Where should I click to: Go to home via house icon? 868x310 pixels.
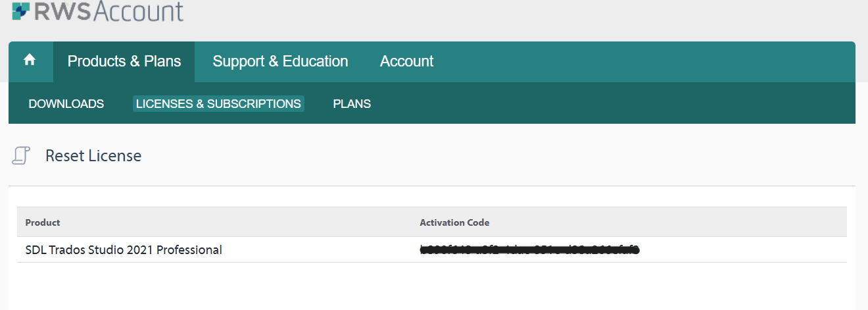(29, 61)
